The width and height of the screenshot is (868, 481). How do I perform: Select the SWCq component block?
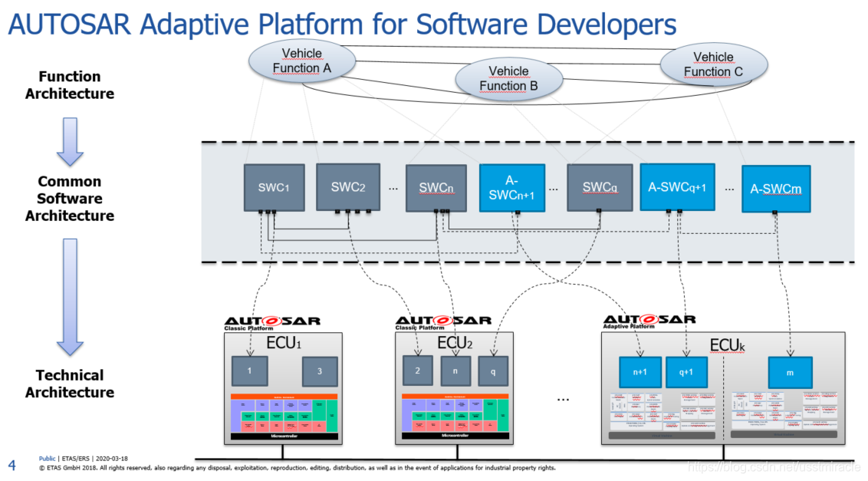599,187
